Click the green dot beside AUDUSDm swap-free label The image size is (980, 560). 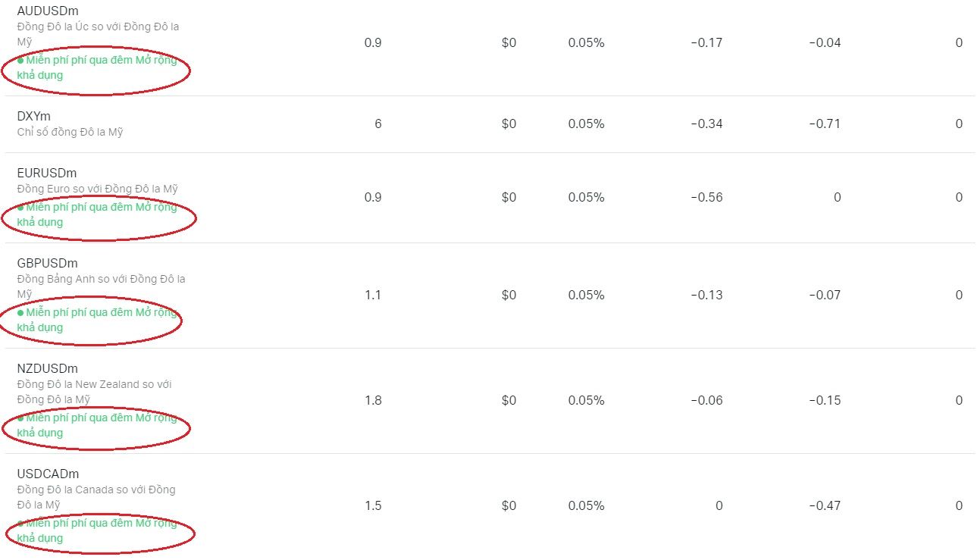pyautogui.click(x=20, y=60)
